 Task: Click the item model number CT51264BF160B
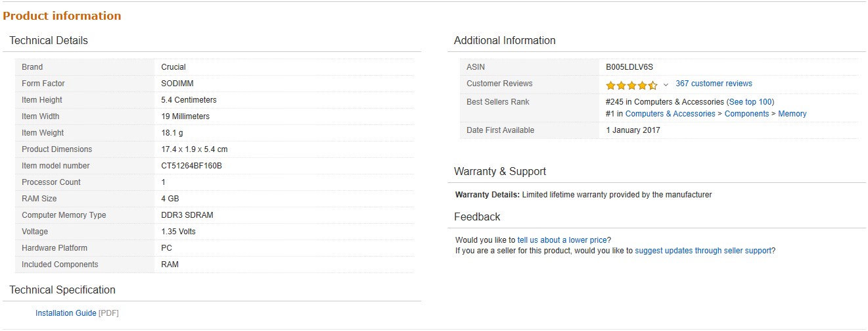(x=191, y=166)
